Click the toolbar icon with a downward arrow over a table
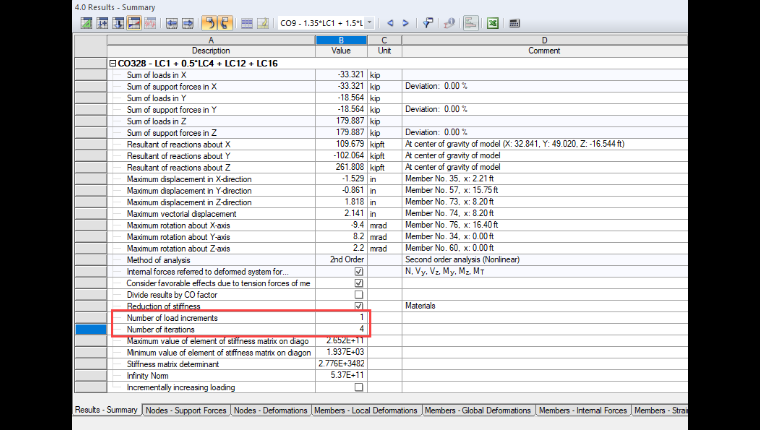Viewport: 760px width, 430px height. point(118,23)
